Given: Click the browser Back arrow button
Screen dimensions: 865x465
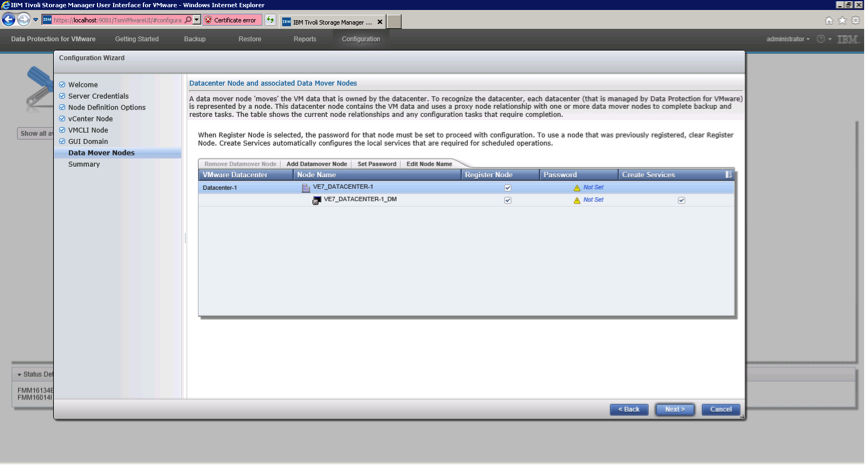Looking at the screenshot, I should [x=8, y=20].
